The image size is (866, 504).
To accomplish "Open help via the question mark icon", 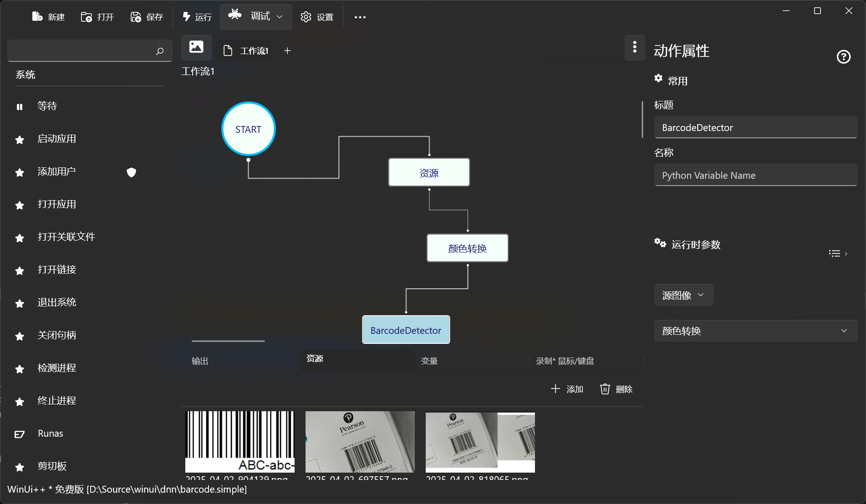I will click(844, 56).
